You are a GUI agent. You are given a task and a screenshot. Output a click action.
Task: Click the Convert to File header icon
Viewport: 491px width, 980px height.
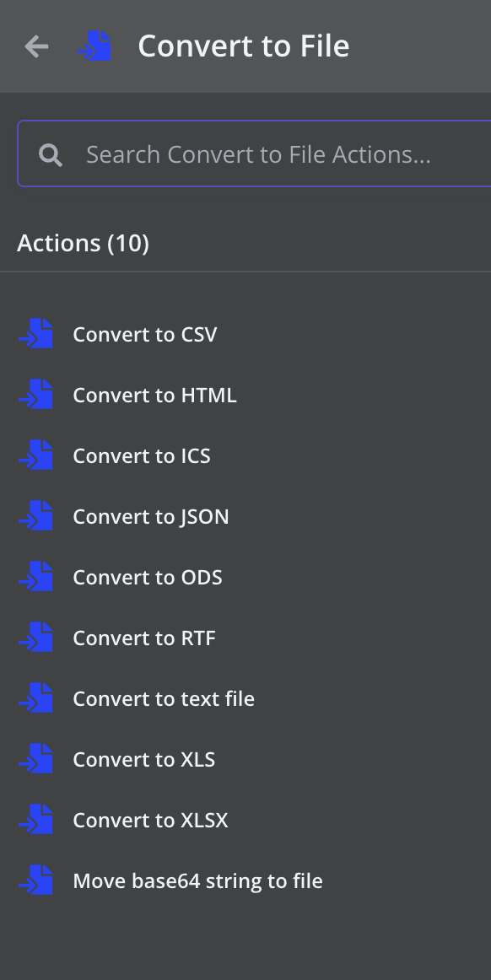tap(94, 46)
